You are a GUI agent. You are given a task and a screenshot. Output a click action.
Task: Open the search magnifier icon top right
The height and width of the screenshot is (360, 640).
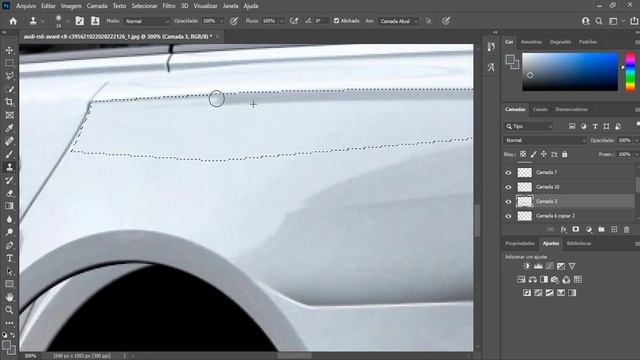pyautogui.click(x=599, y=21)
